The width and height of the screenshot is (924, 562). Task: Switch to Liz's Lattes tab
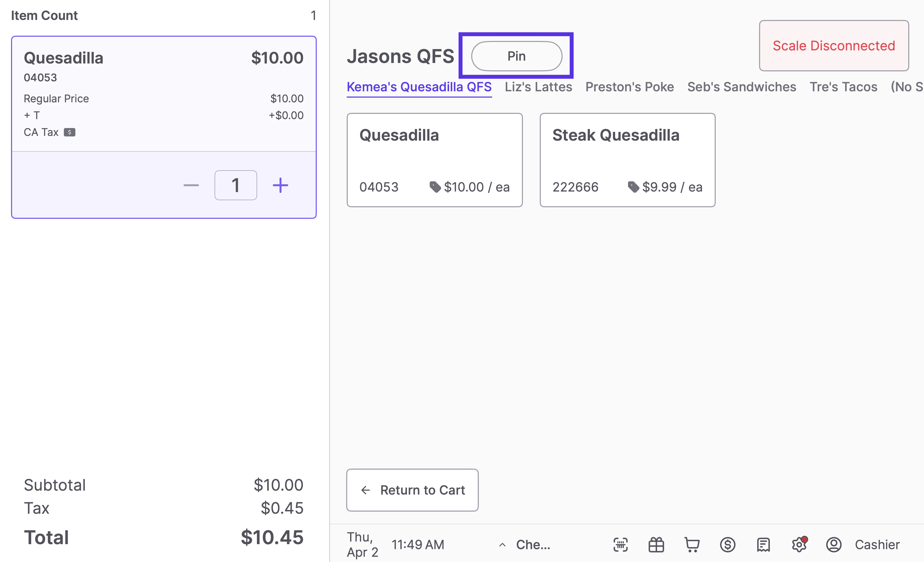coord(538,87)
